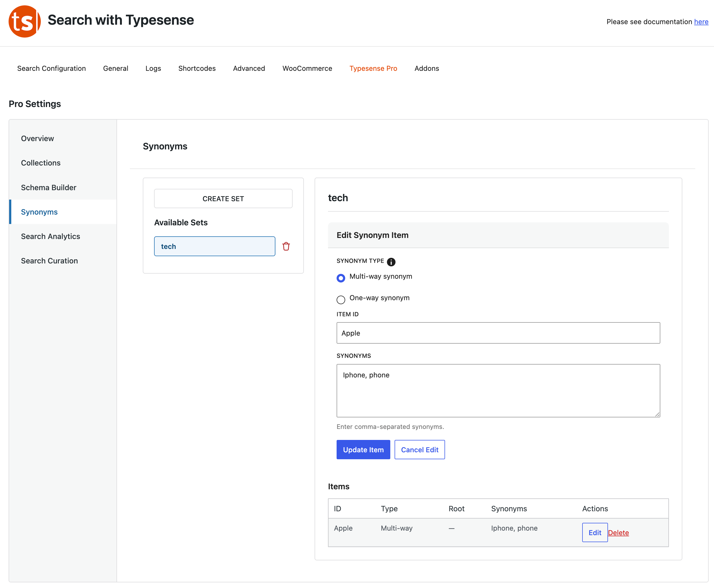Delete the tech set via trash icon
The height and width of the screenshot is (588, 714).
[286, 246]
